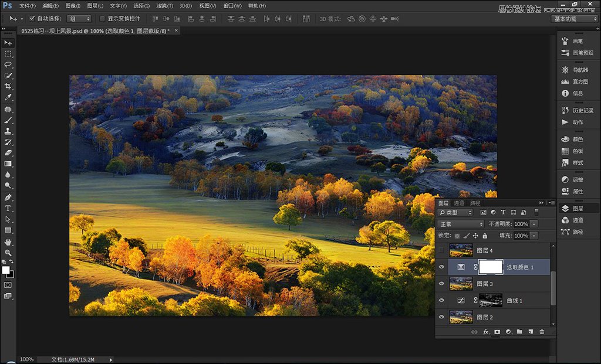Show the hidden 图层 4 layer
Screen dimensions: 601x364
tap(441, 249)
